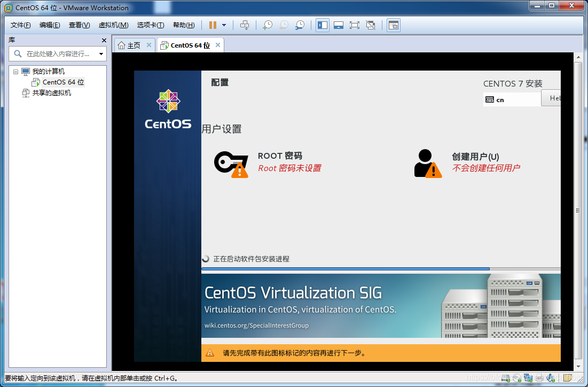Viewport: 588px width, 387px height.
Task: Open ROOT 密码 settings
Action: coord(280,156)
